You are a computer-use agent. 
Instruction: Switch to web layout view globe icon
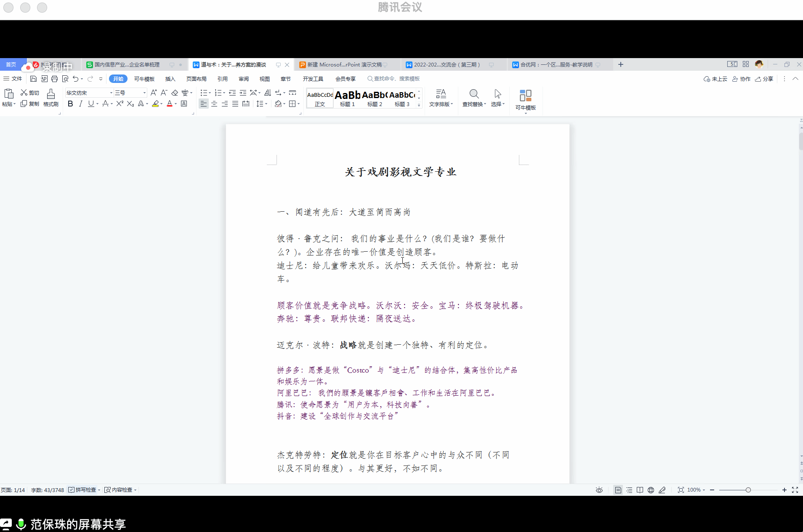651,490
